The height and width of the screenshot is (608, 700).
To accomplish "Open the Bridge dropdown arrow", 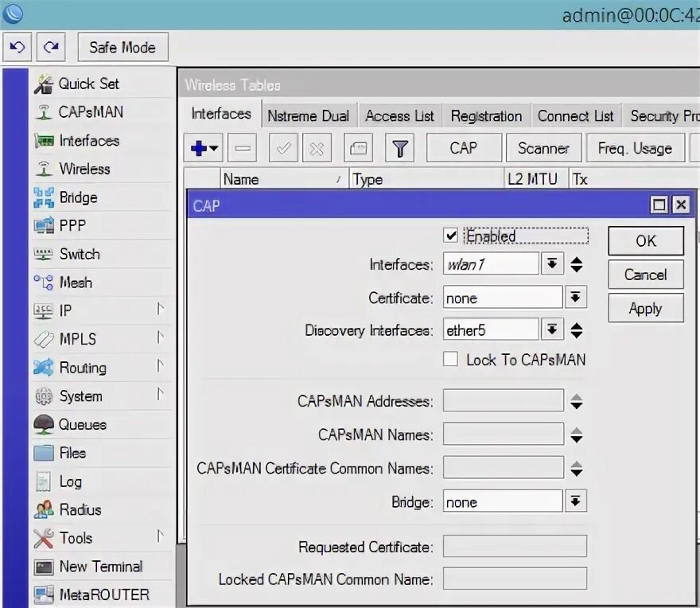I will 575,501.
